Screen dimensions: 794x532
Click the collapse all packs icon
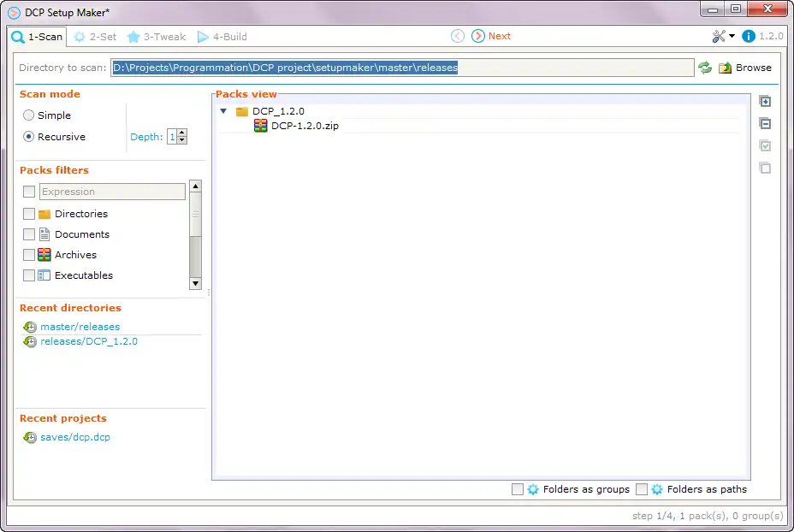pyautogui.click(x=765, y=123)
